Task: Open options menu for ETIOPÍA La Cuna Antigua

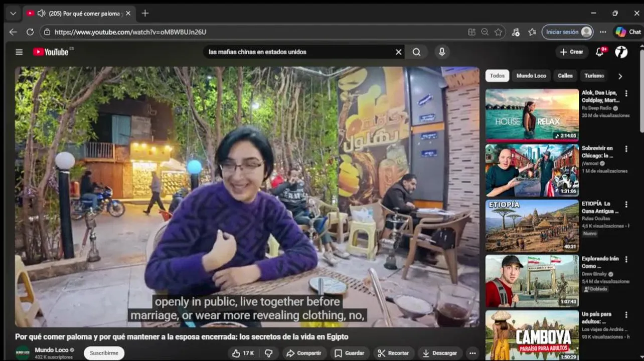Action: pyautogui.click(x=626, y=204)
